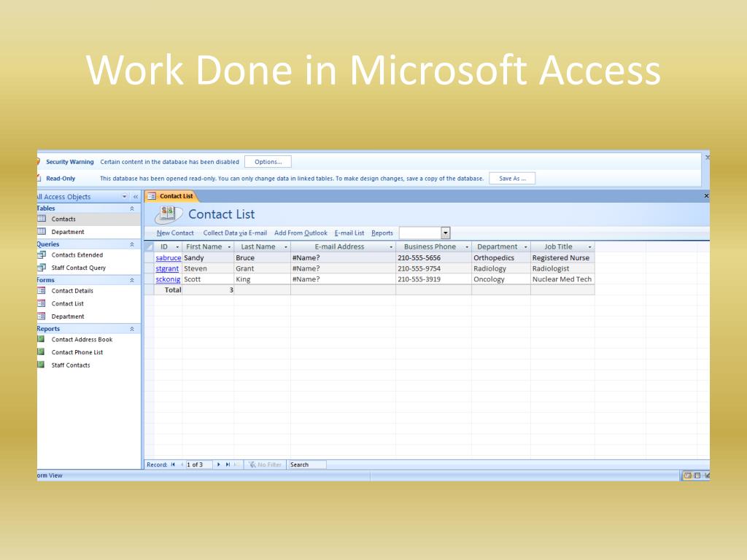
Task: Go to the next record
Action: click(x=219, y=464)
